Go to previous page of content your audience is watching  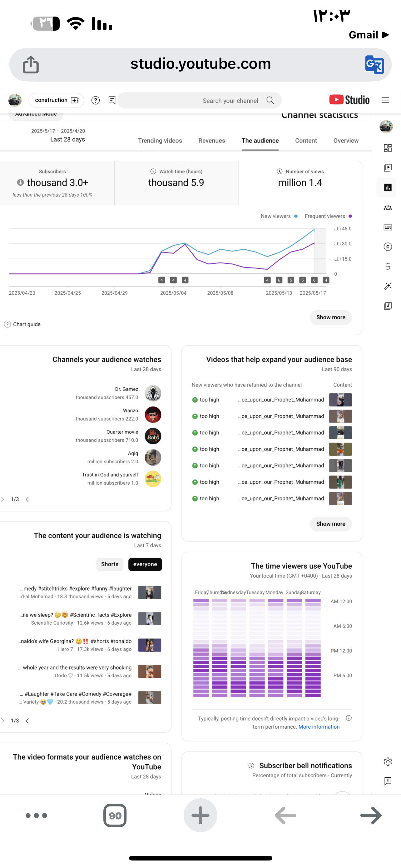click(3, 721)
